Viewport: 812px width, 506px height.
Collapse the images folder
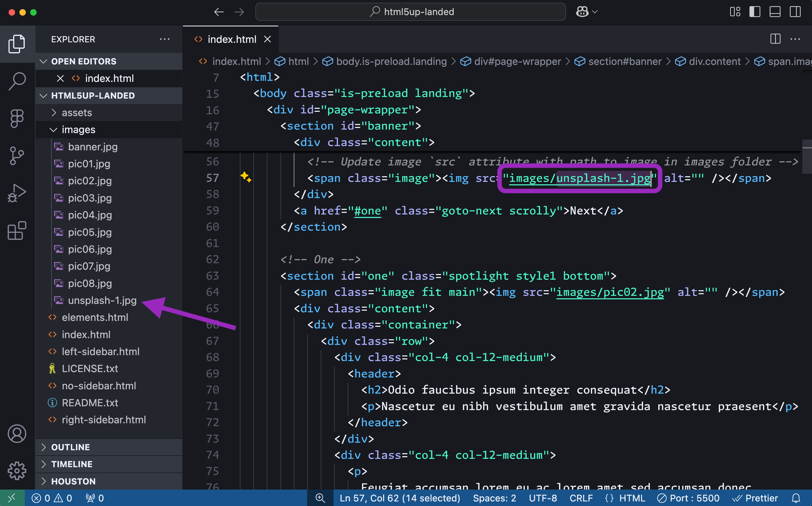coord(109,130)
